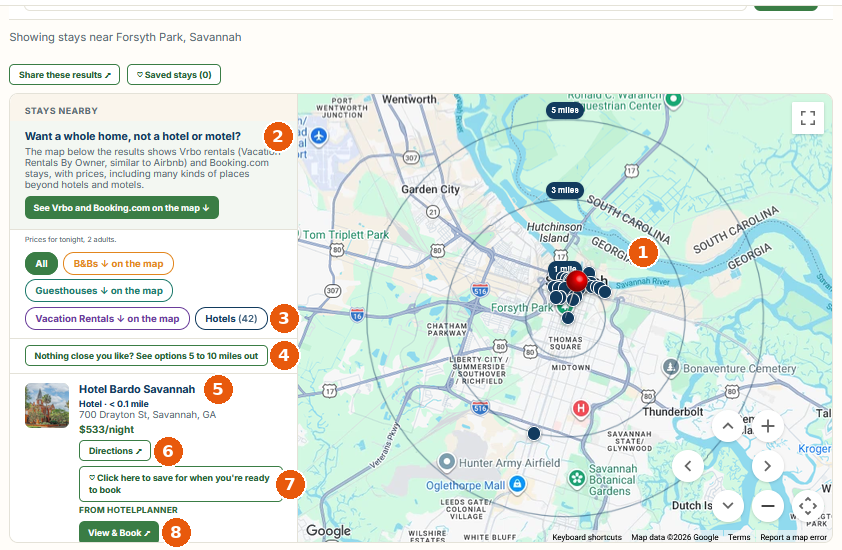Open the Hotel Bardo Savannah title link
This screenshot has height=550, width=842.
pyautogui.click(x=137, y=389)
